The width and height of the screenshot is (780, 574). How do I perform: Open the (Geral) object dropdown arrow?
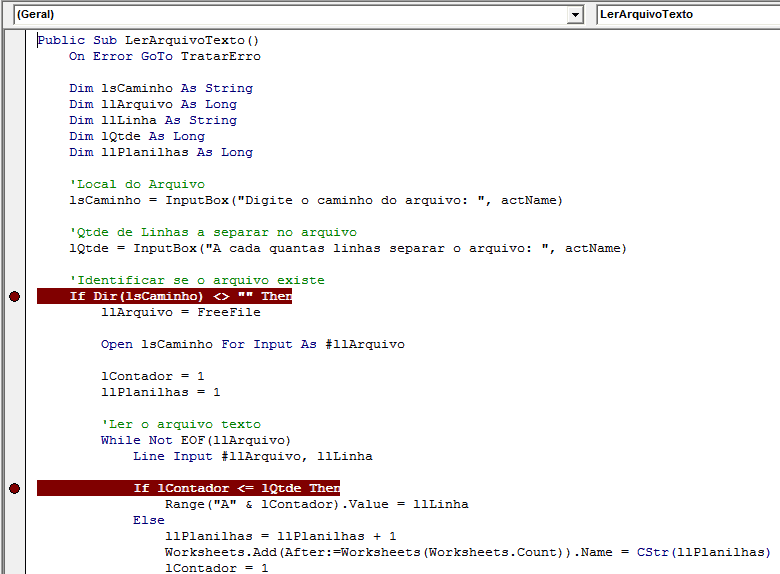[x=575, y=15]
